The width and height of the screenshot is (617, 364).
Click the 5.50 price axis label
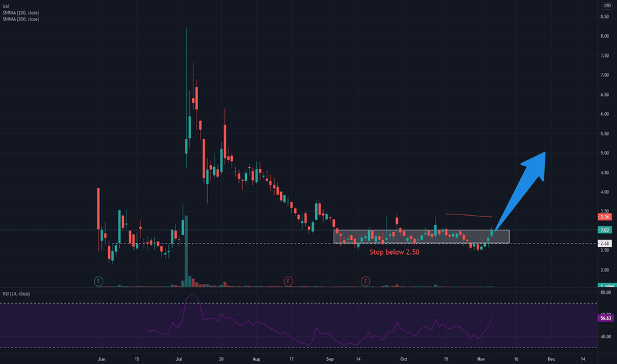point(605,134)
